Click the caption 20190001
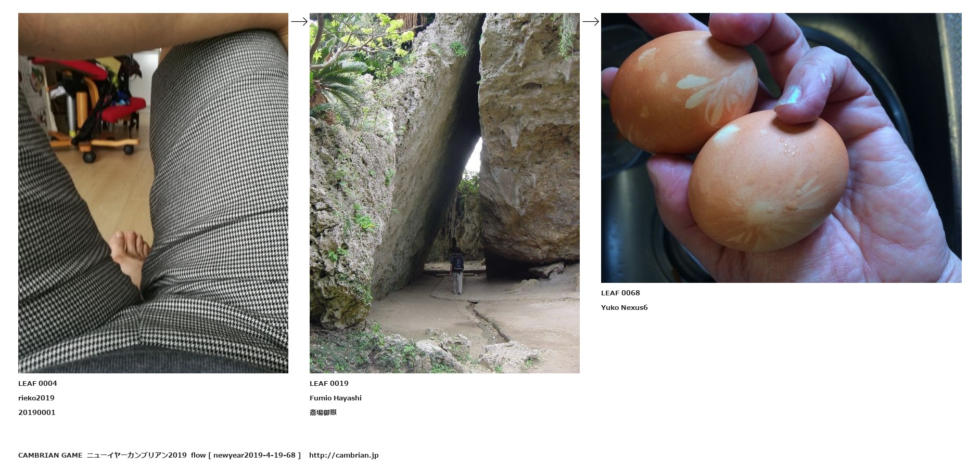 [x=37, y=412]
